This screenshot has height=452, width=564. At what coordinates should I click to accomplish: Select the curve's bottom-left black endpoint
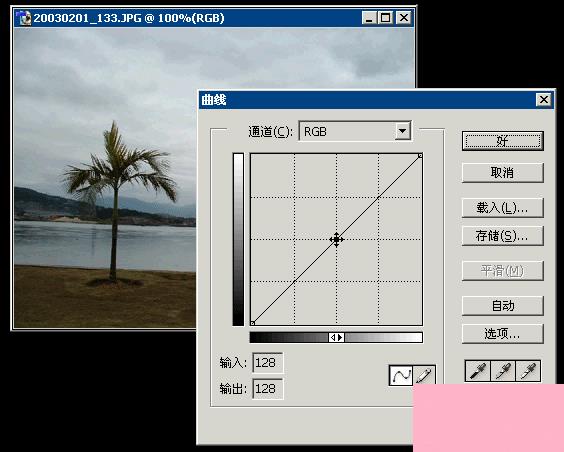[x=253, y=323]
